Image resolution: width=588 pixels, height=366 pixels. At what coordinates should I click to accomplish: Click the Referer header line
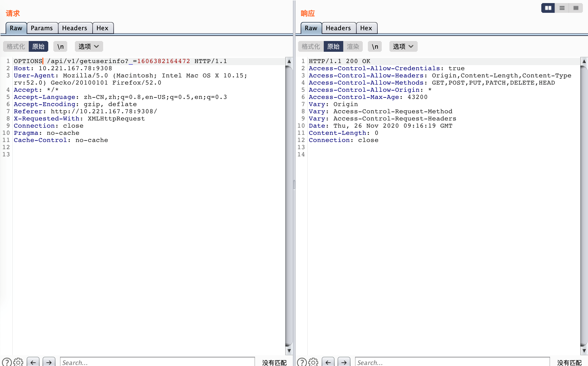85,111
